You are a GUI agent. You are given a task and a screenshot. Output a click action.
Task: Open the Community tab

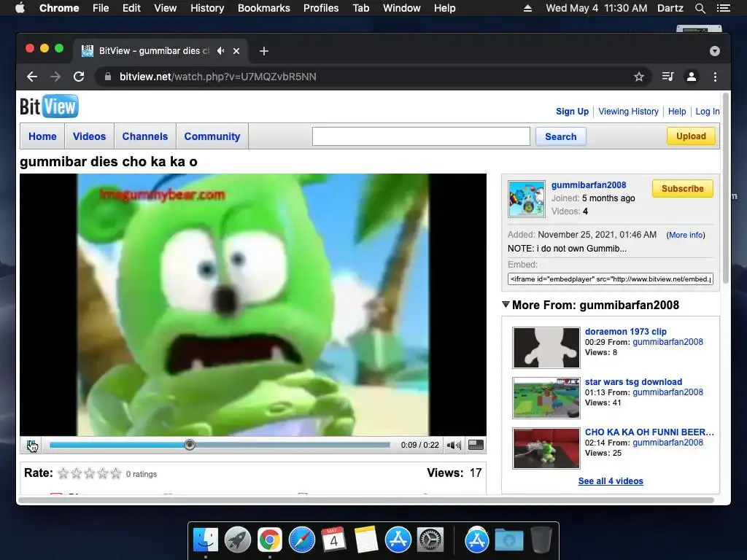[x=212, y=136]
